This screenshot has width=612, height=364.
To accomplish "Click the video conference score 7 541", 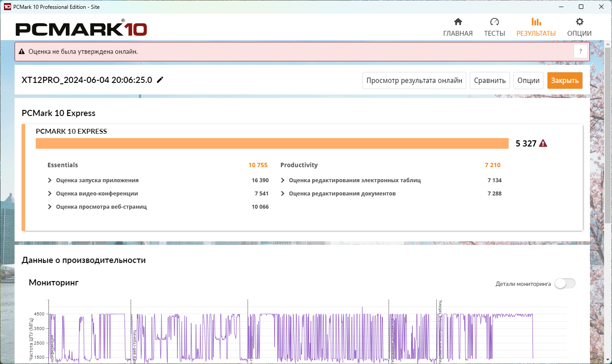I will (261, 194).
